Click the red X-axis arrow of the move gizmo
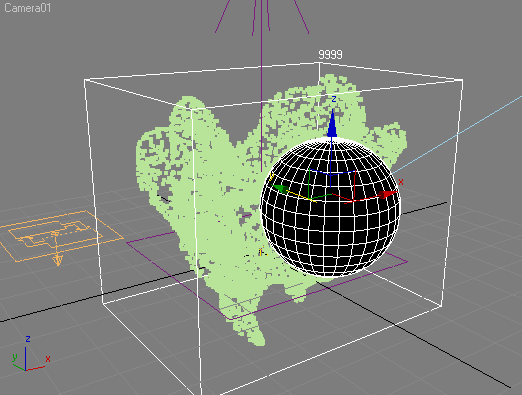The image size is (522, 395). (388, 194)
